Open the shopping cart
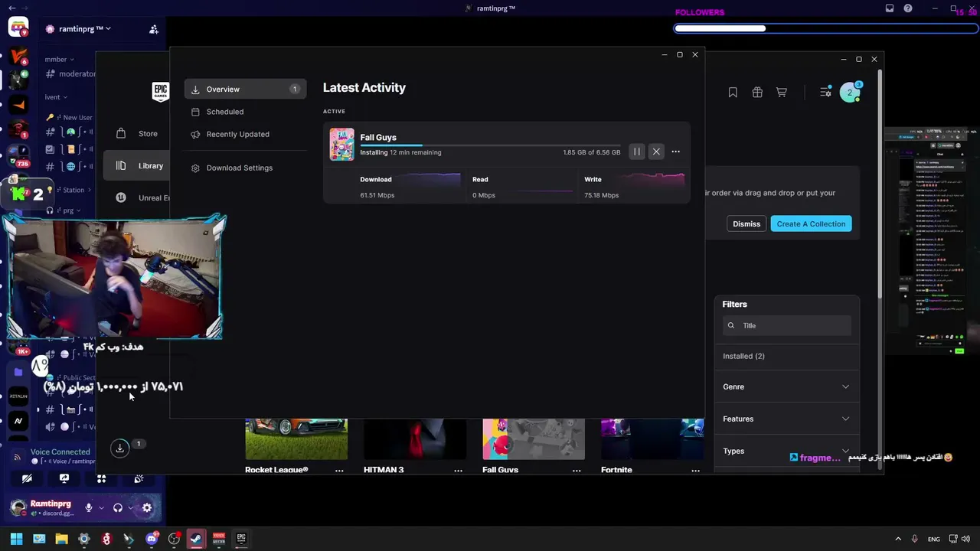The width and height of the screenshot is (980, 551). pyautogui.click(x=782, y=92)
